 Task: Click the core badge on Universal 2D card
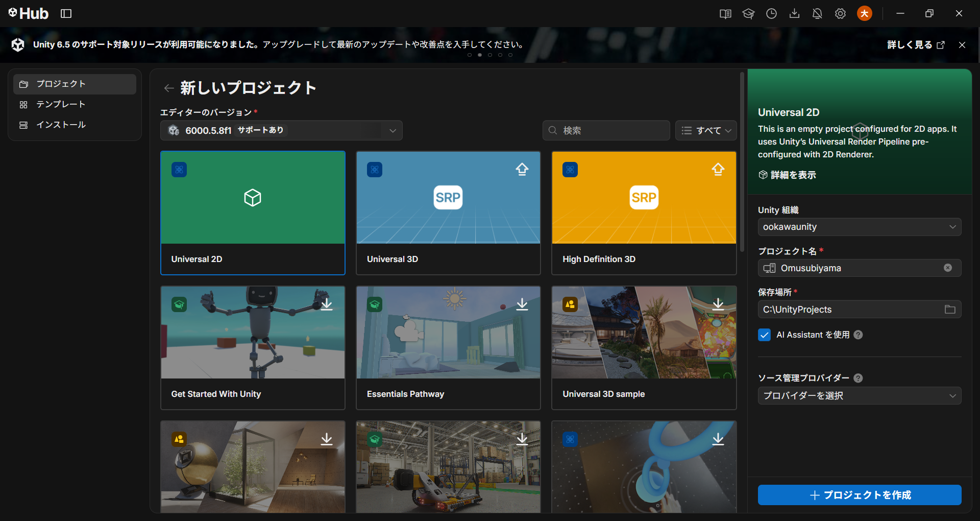click(179, 170)
